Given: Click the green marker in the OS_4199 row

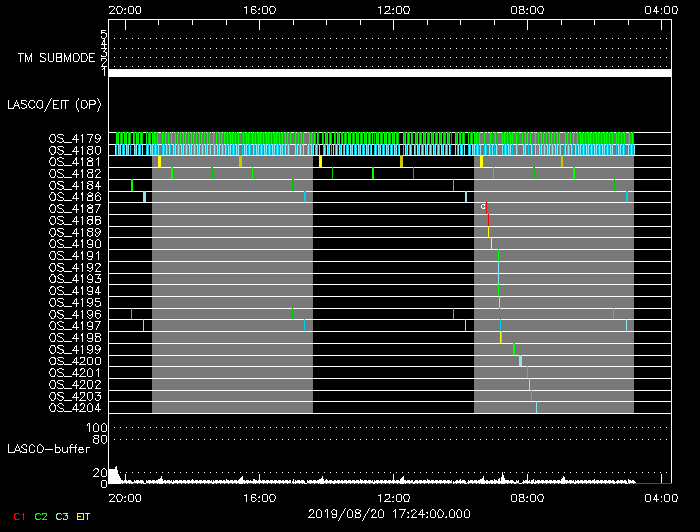Looking at the screenshot, I should click(x=514, y=349).
